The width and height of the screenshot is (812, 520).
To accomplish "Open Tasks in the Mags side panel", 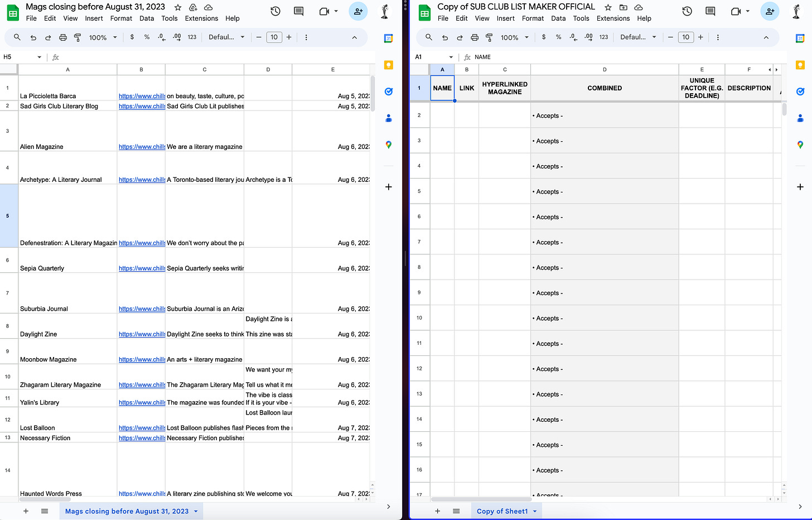I will (389, 92).
